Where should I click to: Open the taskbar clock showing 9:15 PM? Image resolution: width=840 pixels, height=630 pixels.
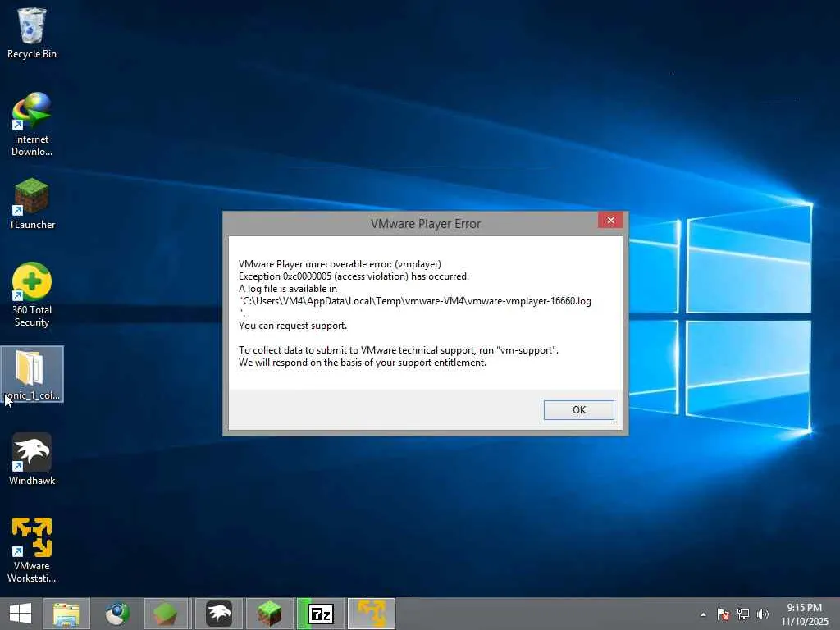coord(804,614)
